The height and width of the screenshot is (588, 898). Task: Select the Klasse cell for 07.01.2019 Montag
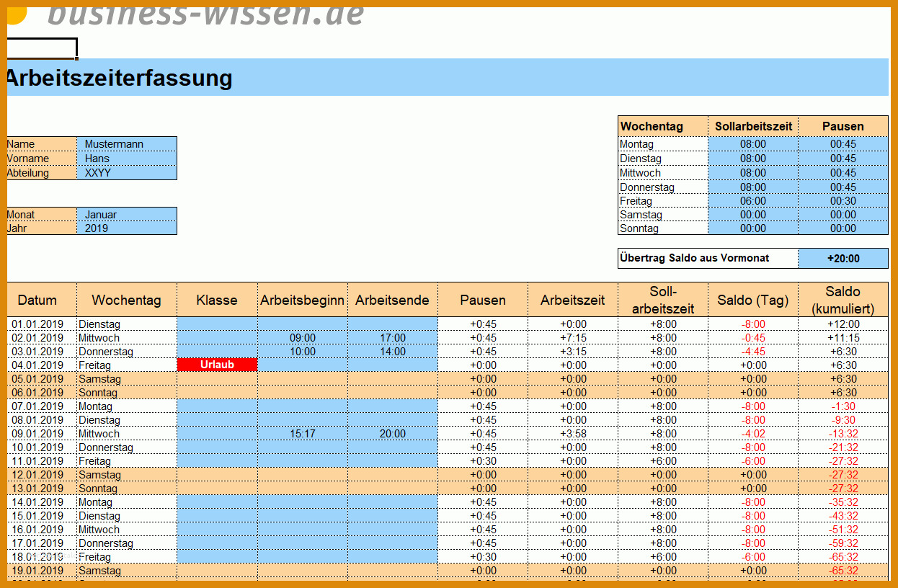pyautogui.click(x=217, y=406)
